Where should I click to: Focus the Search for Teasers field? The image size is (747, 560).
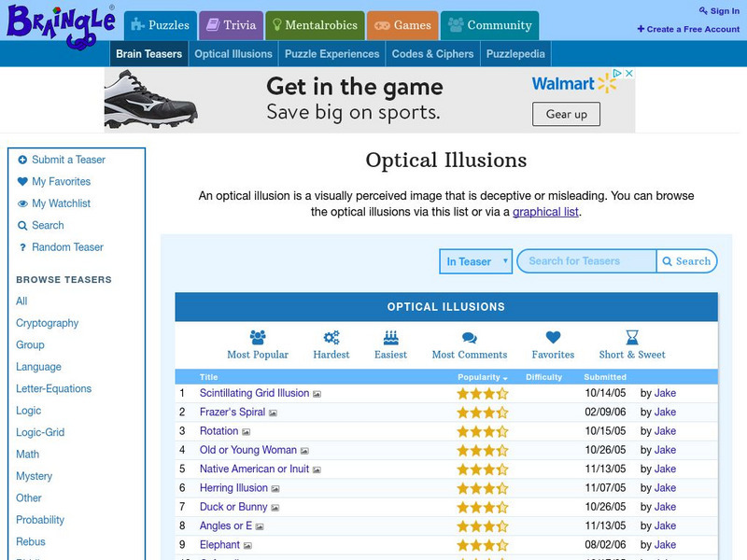pyautogui.click(x=587, y=261)
